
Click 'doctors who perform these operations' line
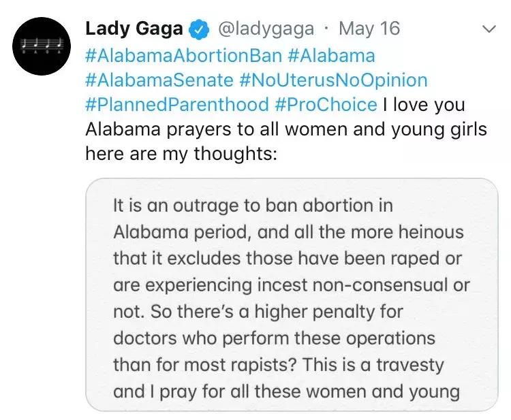[x=274, y=338]
